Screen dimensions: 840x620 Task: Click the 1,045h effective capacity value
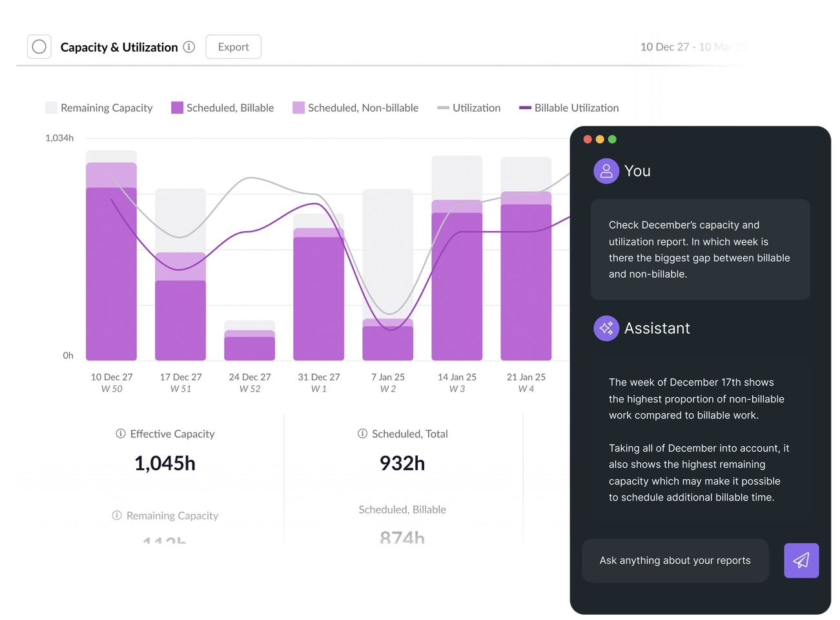pos(165,463)
